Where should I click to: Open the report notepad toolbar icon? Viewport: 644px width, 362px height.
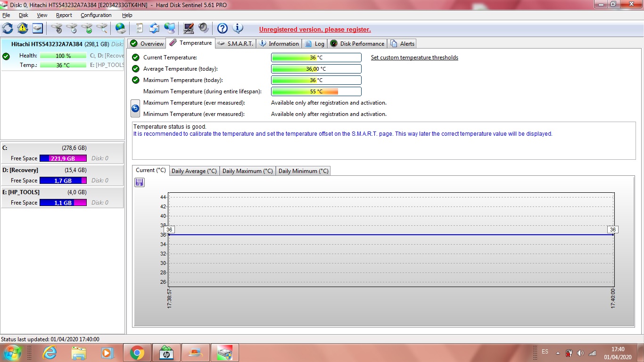140,28
